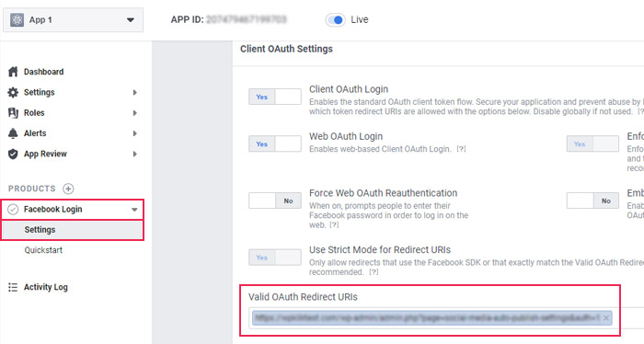Remove the redirect URI with the X
Image resolution: width=644 pixels, height=344 pixels.
click(x=605, y=318)
